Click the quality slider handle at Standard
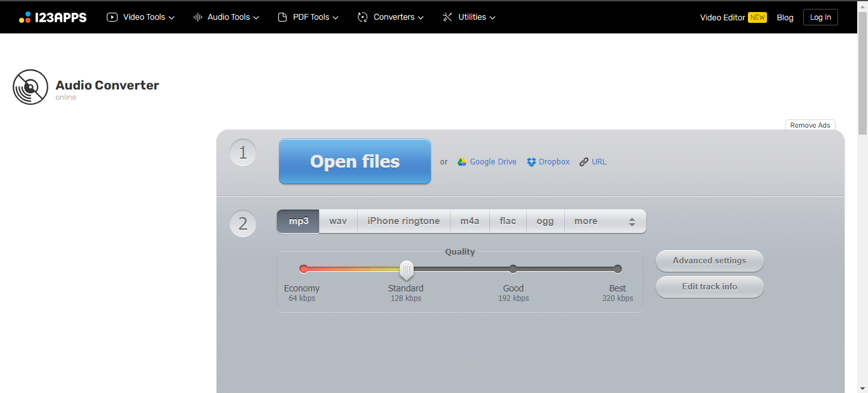This screenshot has height=393, width=868. (x=407, y=270)
